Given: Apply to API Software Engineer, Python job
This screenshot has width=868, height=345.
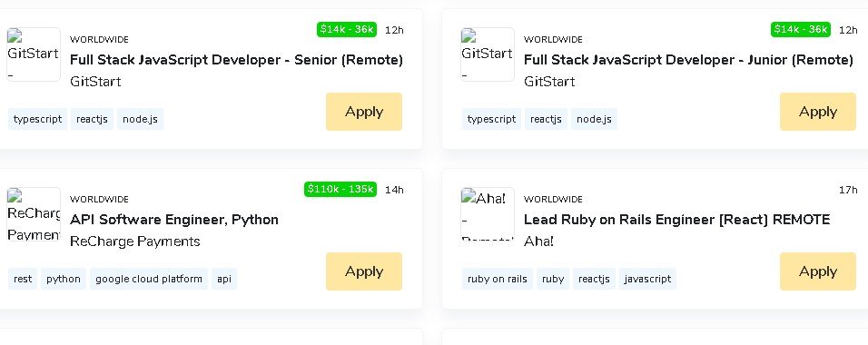Looking at the screenshot, I should click(x=364, y=271).
